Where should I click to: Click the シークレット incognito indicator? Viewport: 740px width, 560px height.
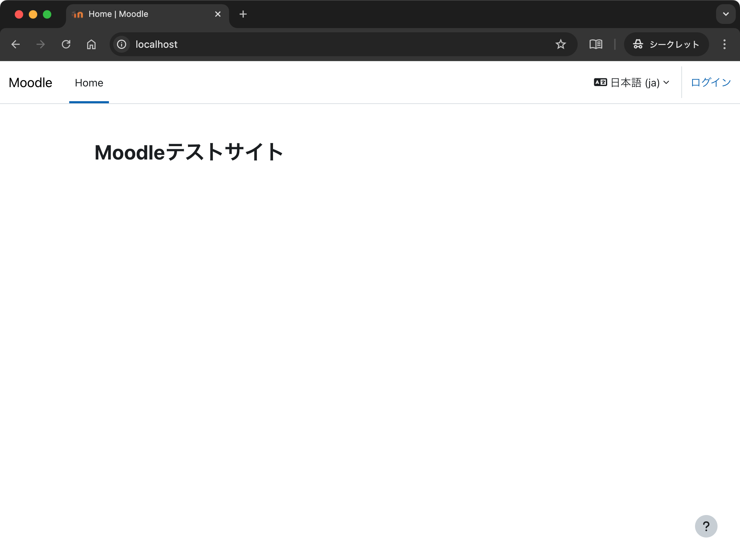click(x=666, y=44)
